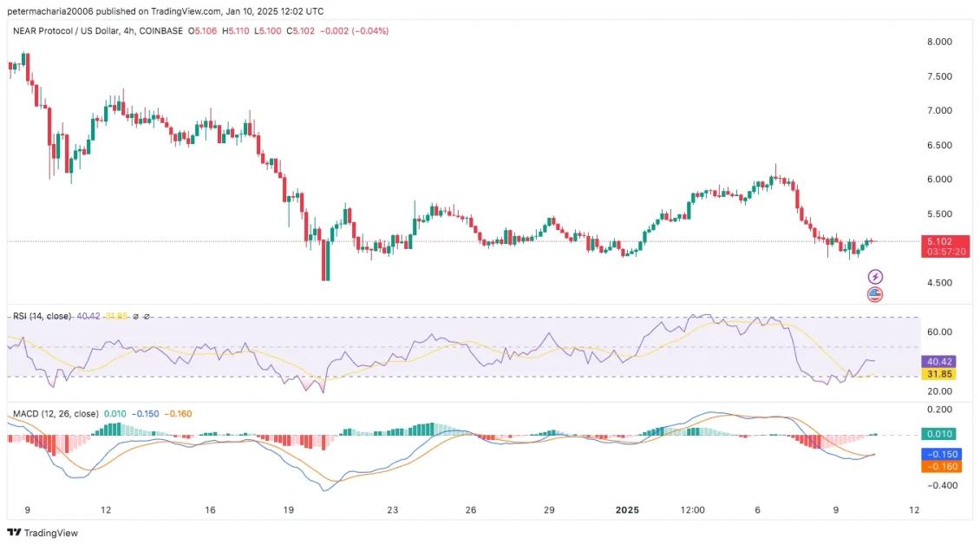Click the change value −0.002 (−0.04%)

(x=355, y=30)
